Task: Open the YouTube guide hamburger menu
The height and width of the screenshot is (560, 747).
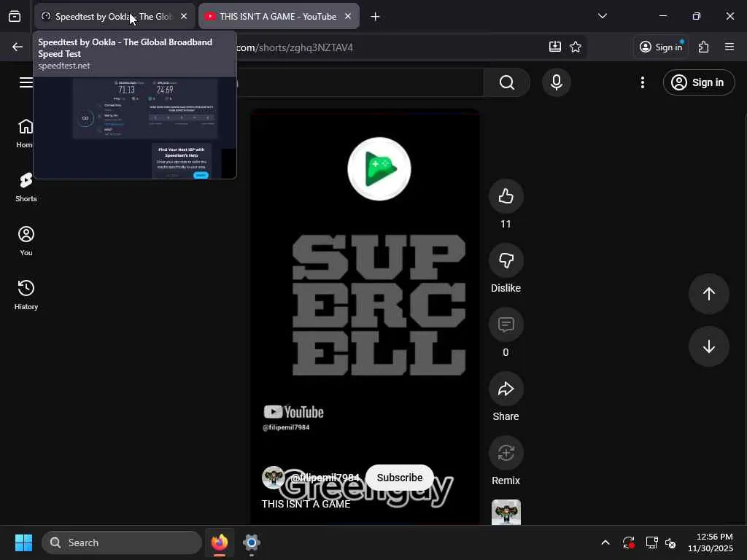Action: point(26,82)
